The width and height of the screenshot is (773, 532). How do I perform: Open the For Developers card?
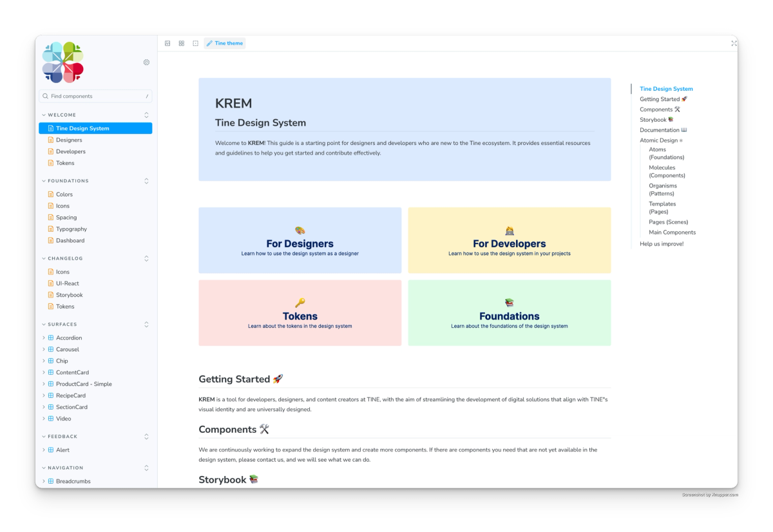coord(510,241)
